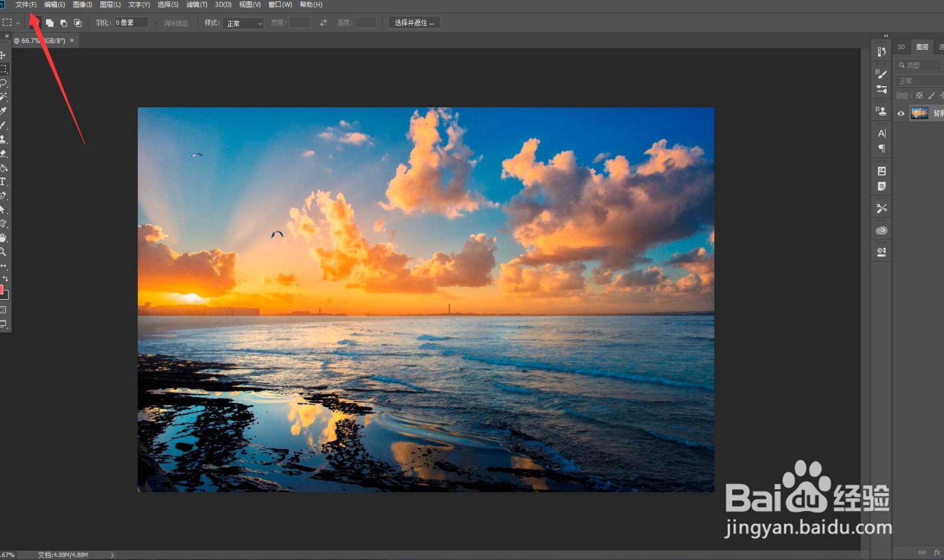This screenshot has height=560, width=944.
Task: Choose Intersect with selection mode
Action: (x=78, y=23)
